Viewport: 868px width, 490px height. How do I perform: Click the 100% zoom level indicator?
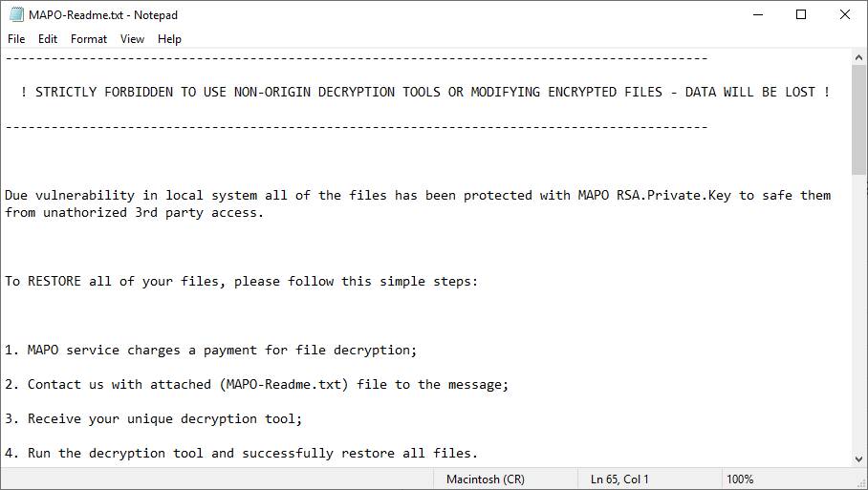[x=740, y=479]
